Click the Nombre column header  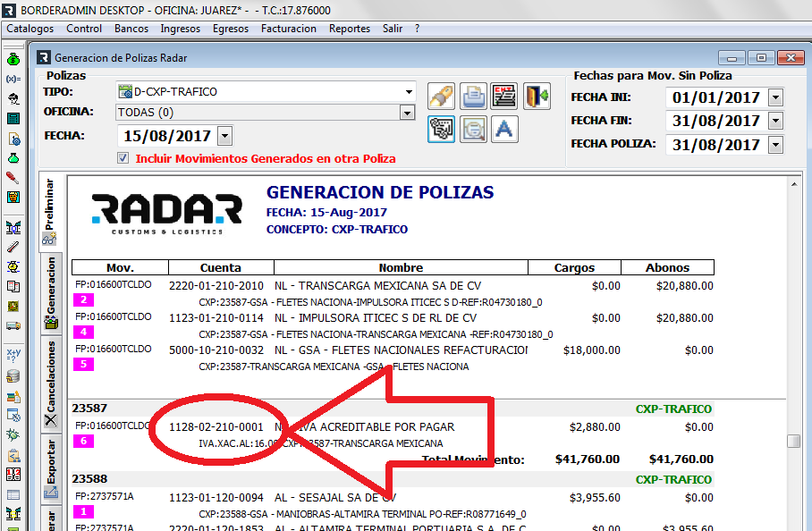401,267
